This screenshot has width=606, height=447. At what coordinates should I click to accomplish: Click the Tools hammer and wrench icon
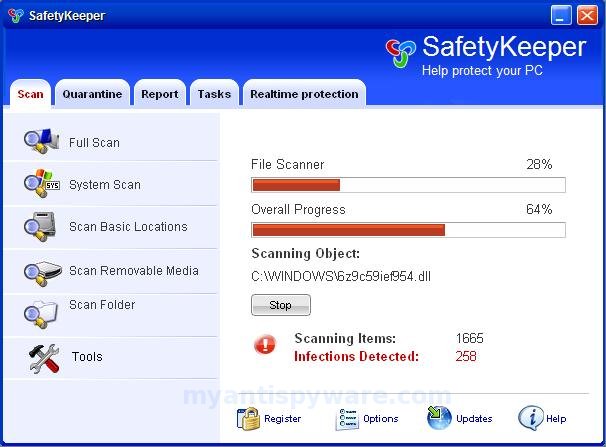pos(44,359)
